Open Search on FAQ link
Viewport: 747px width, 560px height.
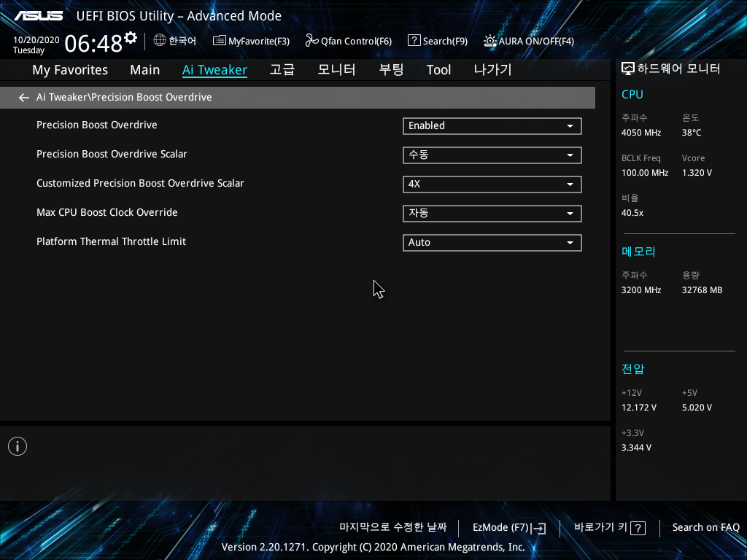pos(705,528)
